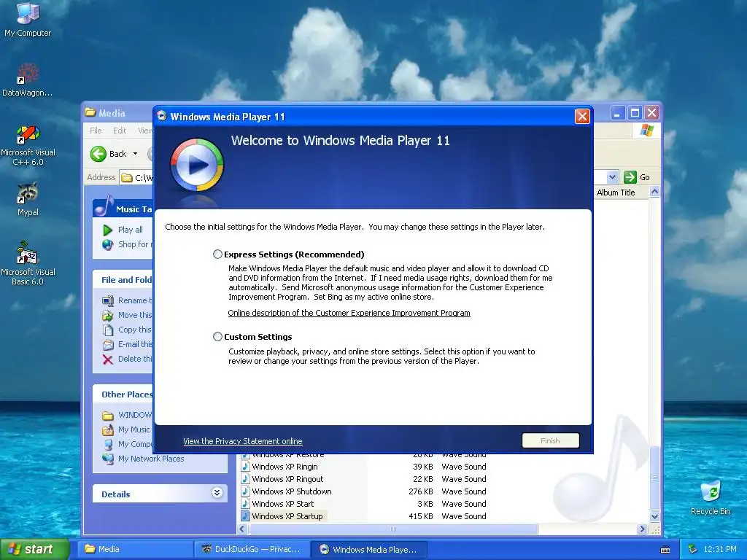Select Windows XP Shutdown file
This screenshot has height=560, width=747.
coord(292,491)
